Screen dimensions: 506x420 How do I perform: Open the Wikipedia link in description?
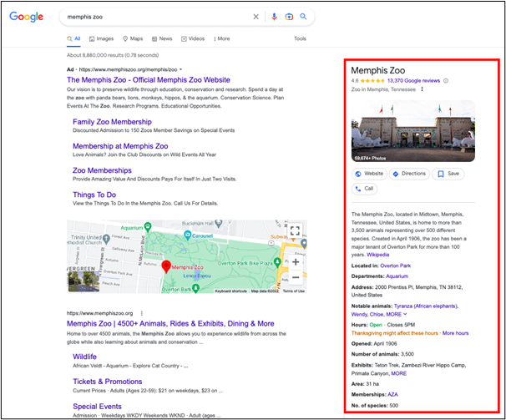[378, 255]
